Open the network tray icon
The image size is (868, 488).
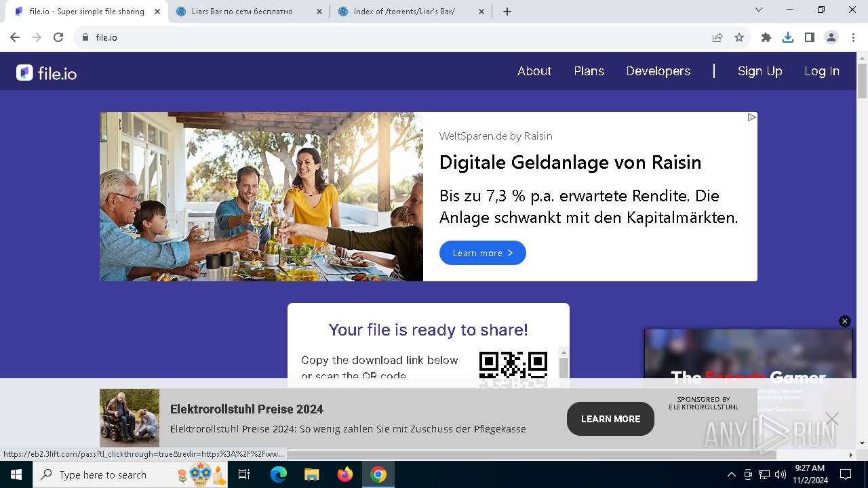tap(764, 474)
